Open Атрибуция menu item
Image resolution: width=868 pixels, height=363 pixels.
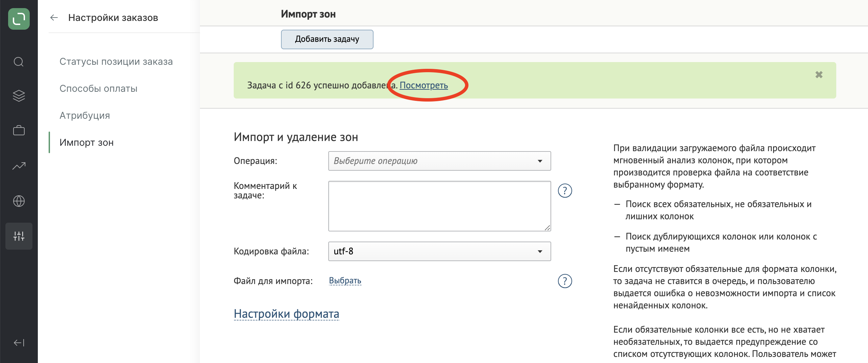point(85,115)
